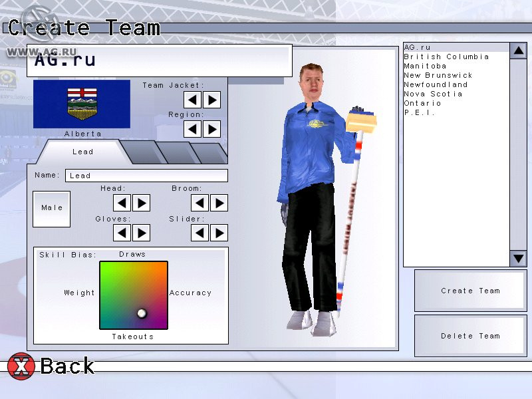The image size is (532, 399).
Task: Click the player Name field
Action: pos(146,176)
